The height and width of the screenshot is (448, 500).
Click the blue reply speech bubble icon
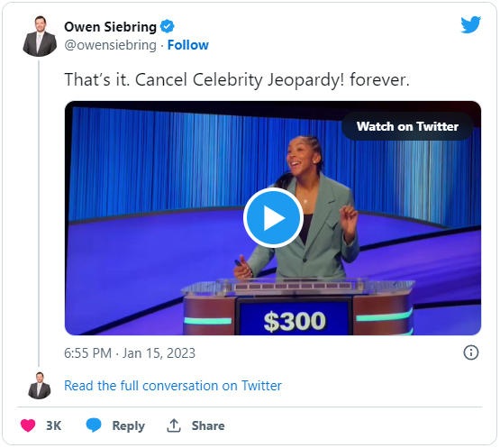pos(94,425)
